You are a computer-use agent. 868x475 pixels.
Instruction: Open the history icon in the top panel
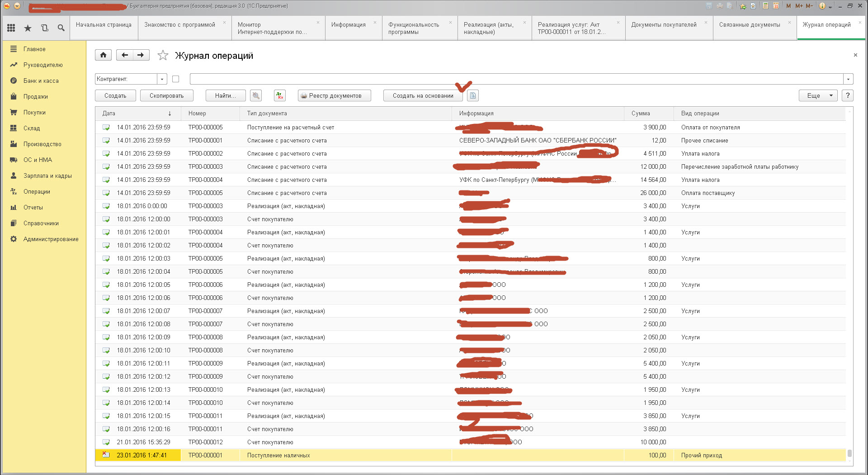pyautogui.click(x=44, y=28)
